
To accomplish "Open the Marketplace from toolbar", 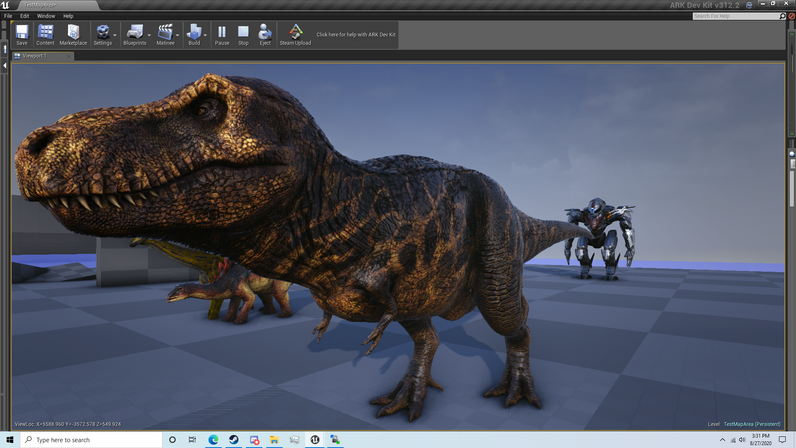I will pos(73,35).
